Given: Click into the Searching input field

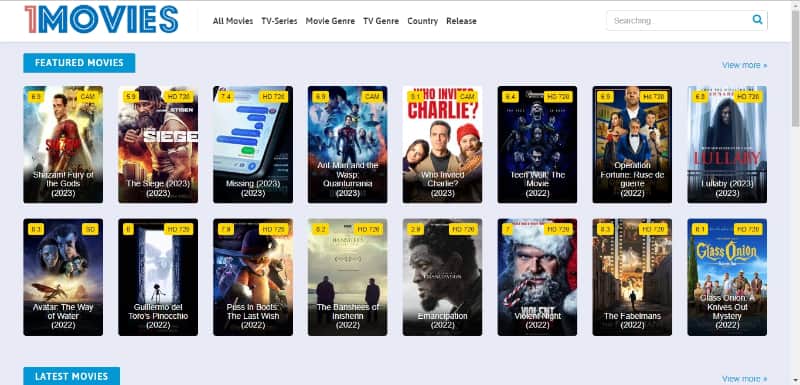Looking at the screenshot, I should coord(679,20).
